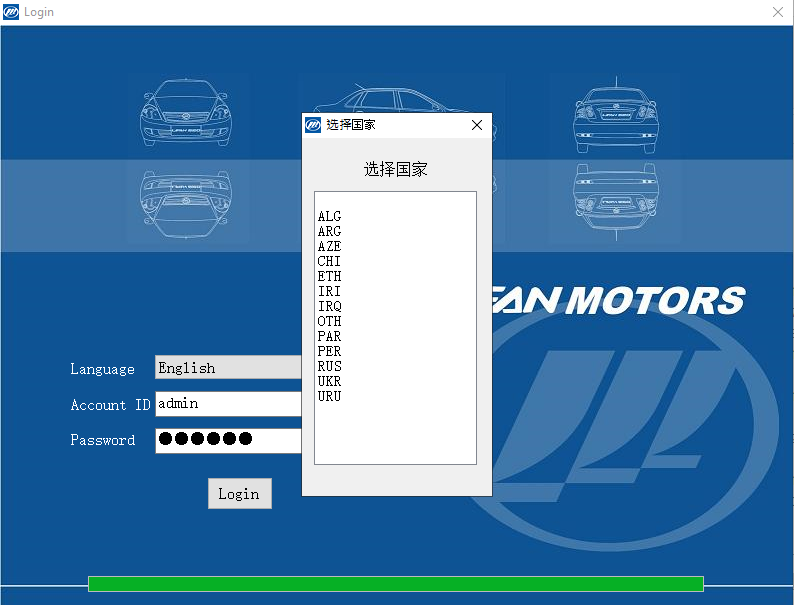Pick UKR entry in country list
The height and width of the screenshot is (605, 794).
[x=329, y=381]
